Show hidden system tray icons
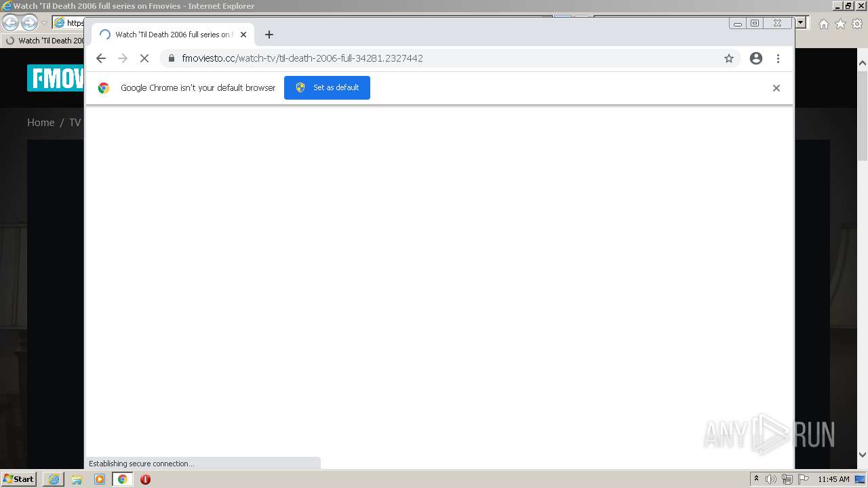The height and width of the screenshot is (488, 868). (x=756, y=479)
